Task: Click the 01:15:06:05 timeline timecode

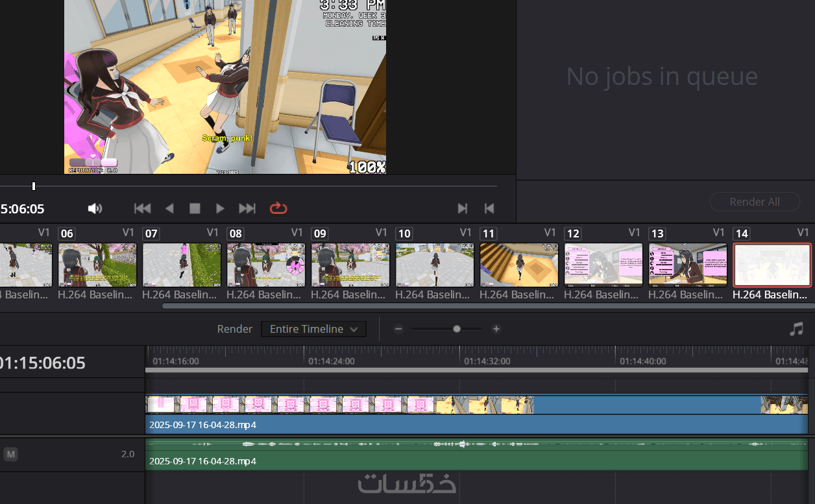Action: 43,363
